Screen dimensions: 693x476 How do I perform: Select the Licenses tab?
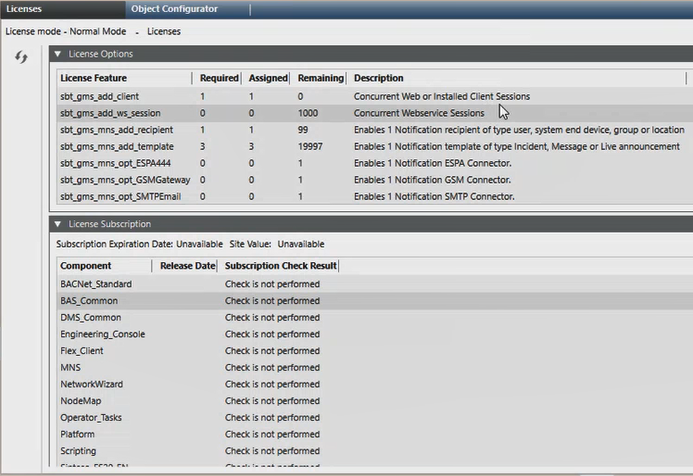[x=25, y=9]
